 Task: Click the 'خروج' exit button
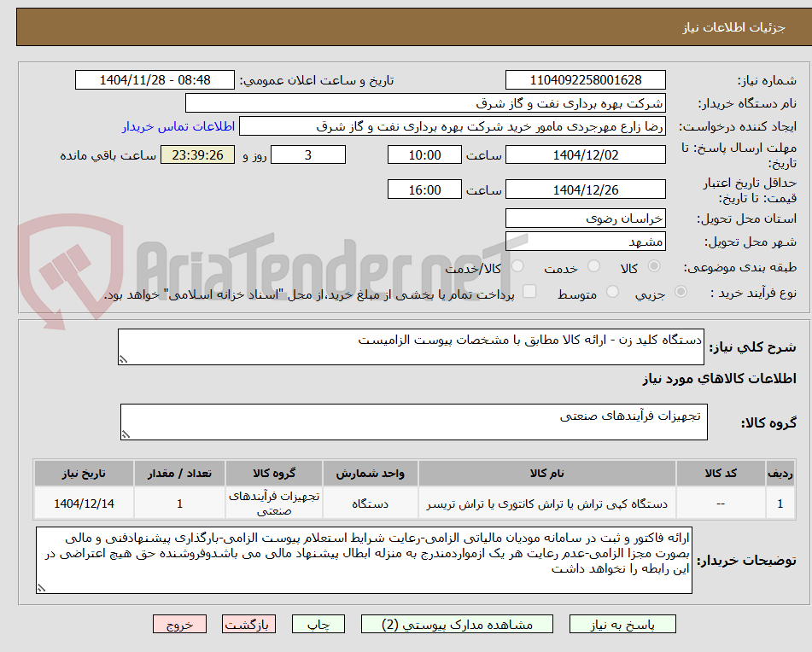179,624
